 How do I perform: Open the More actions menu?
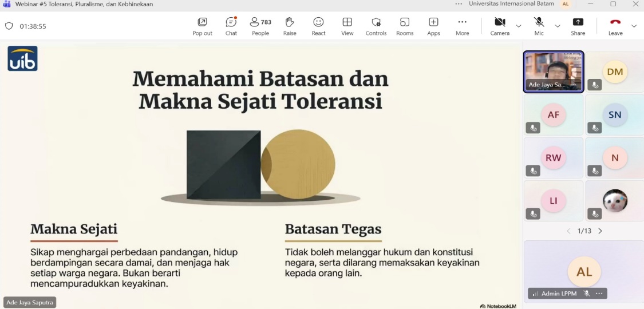(463, 26)
